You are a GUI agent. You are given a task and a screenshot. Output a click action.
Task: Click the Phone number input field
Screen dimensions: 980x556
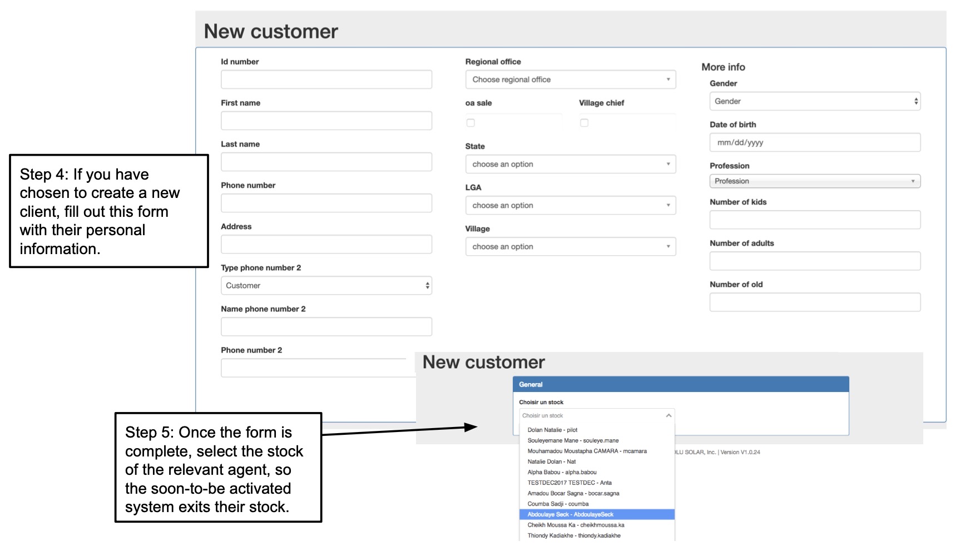[x=326, y=203]
